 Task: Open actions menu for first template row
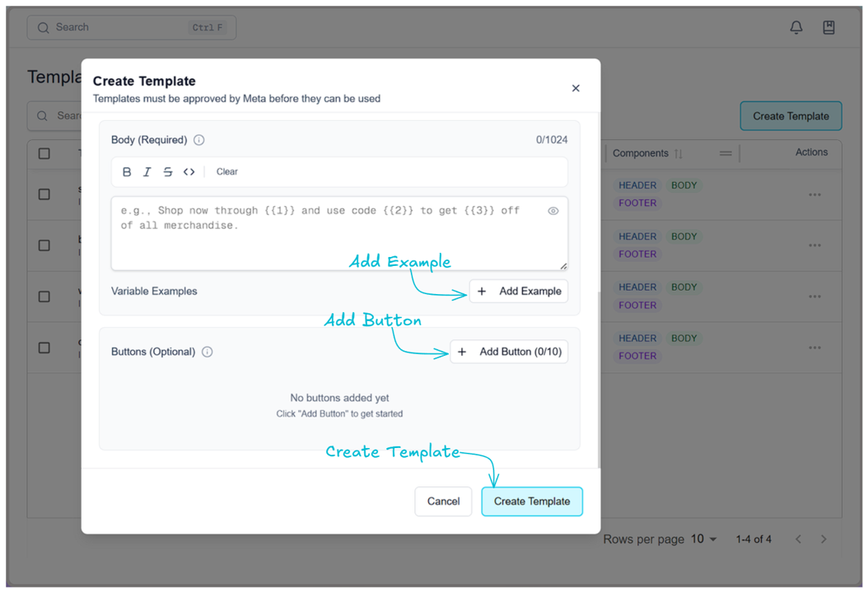(x=814, y=195)
